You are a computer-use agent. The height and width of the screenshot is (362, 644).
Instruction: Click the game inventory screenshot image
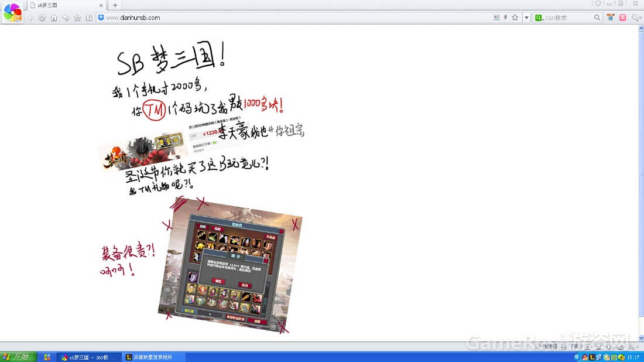[x=231, y=265]
